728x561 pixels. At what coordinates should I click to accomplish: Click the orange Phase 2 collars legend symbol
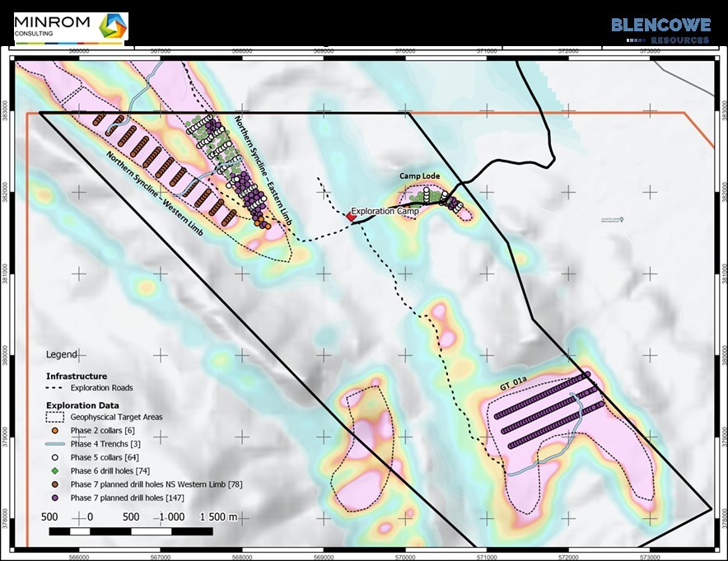point(54,429)
